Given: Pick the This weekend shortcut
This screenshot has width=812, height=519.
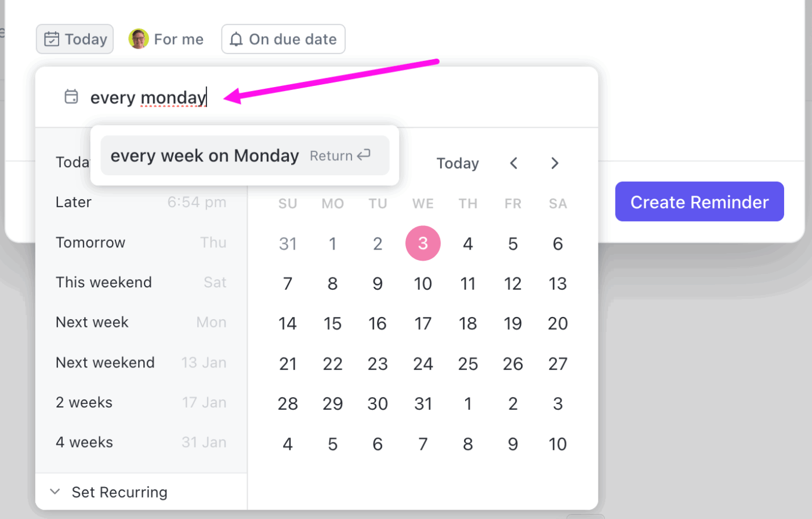Looking at the screenshot, I should (x=103, y=282).
